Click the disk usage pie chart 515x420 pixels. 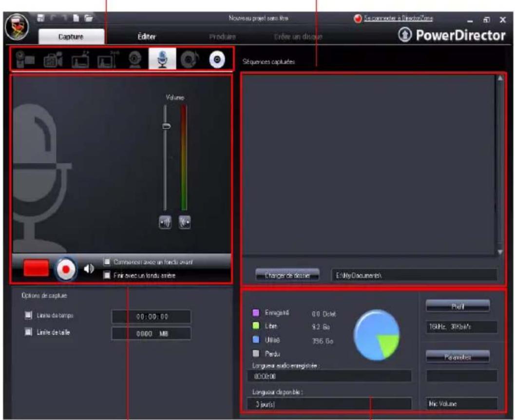point(377,335)
